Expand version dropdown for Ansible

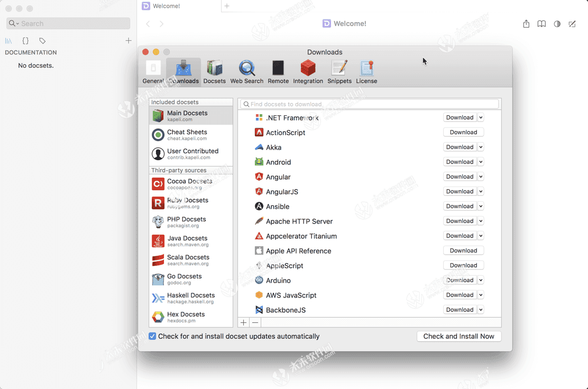[481, 206]
